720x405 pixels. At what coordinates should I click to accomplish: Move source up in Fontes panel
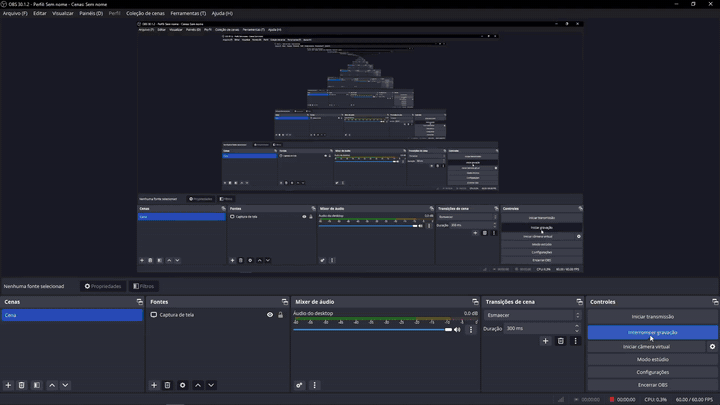(x=198, y=385)
